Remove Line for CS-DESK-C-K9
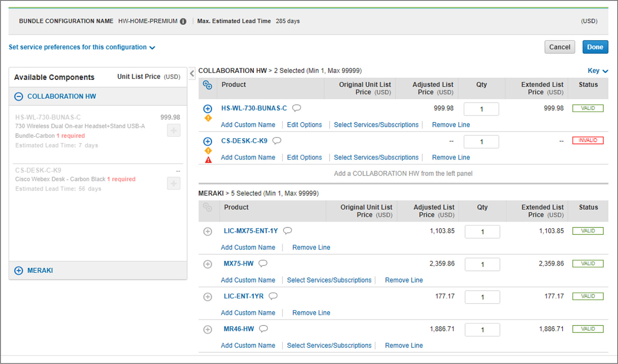Viewport: 618px width, 364px height. [x=451, y=157]
